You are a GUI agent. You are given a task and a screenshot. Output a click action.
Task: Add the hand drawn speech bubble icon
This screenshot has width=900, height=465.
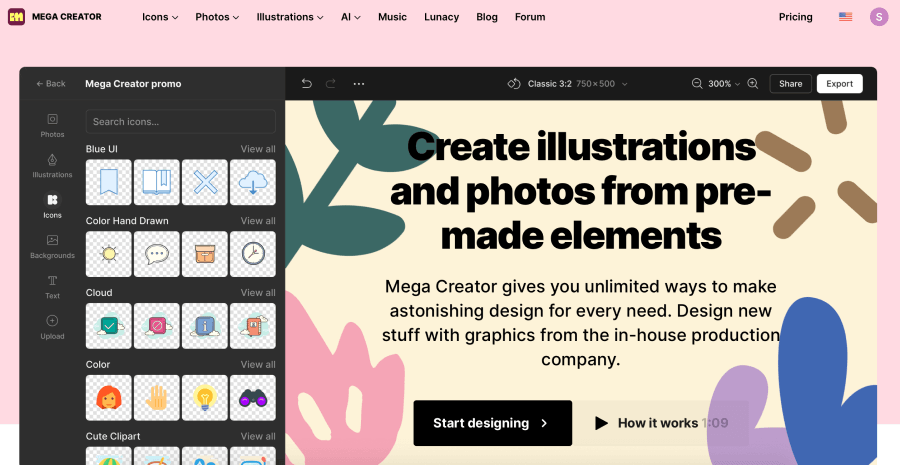coord(157,254)
